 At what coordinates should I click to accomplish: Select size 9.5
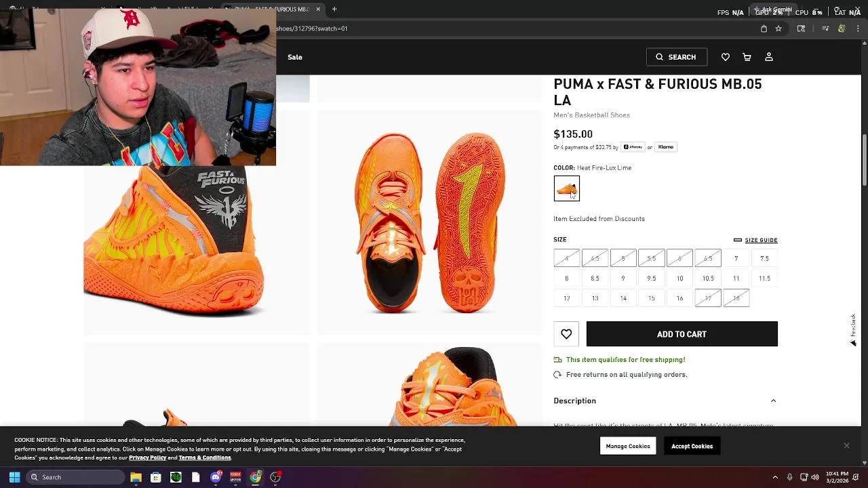point(652,278)
